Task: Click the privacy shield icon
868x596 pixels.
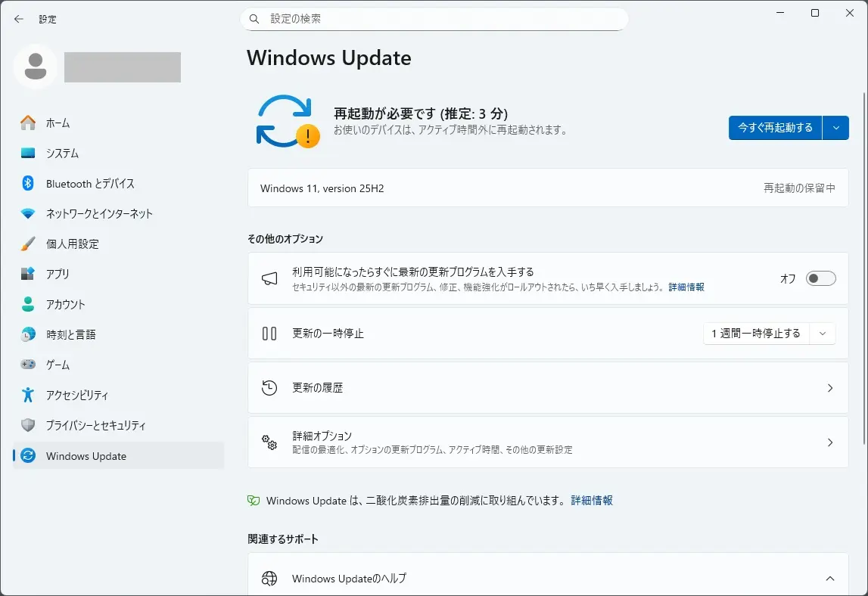Action: (x=28, y=425)
